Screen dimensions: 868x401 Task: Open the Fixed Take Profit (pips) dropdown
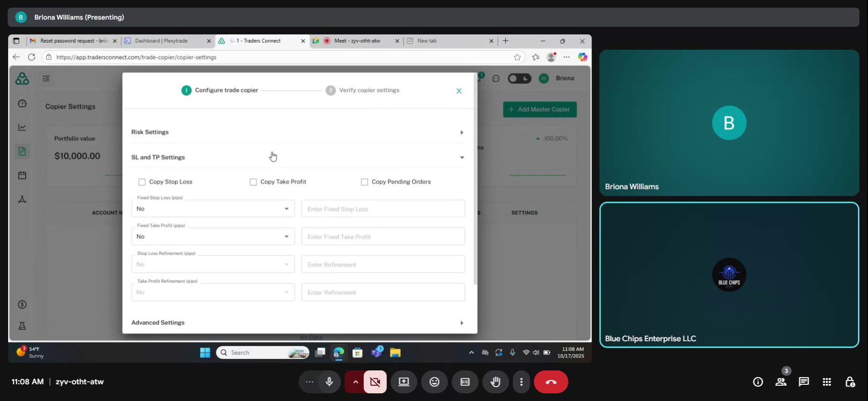213,236
